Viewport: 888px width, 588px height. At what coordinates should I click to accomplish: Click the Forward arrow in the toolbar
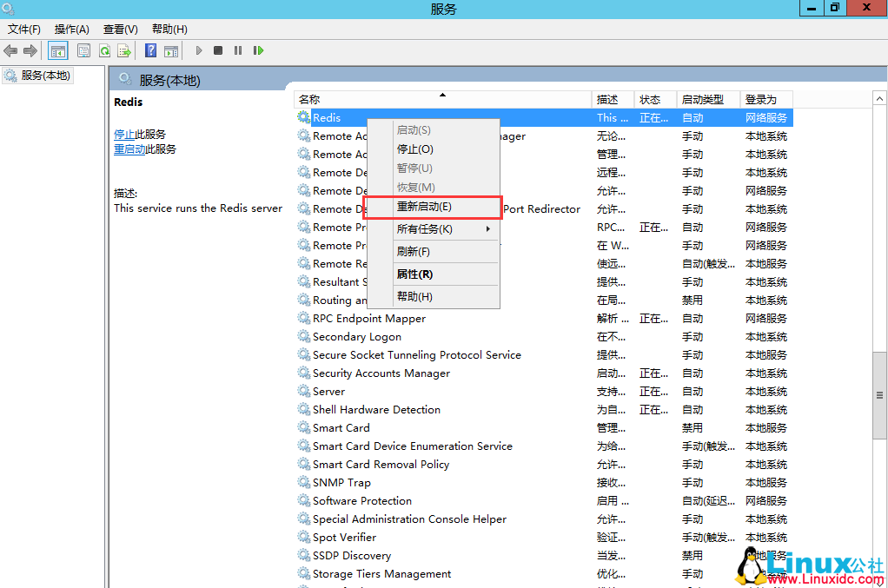coord(30,50)
